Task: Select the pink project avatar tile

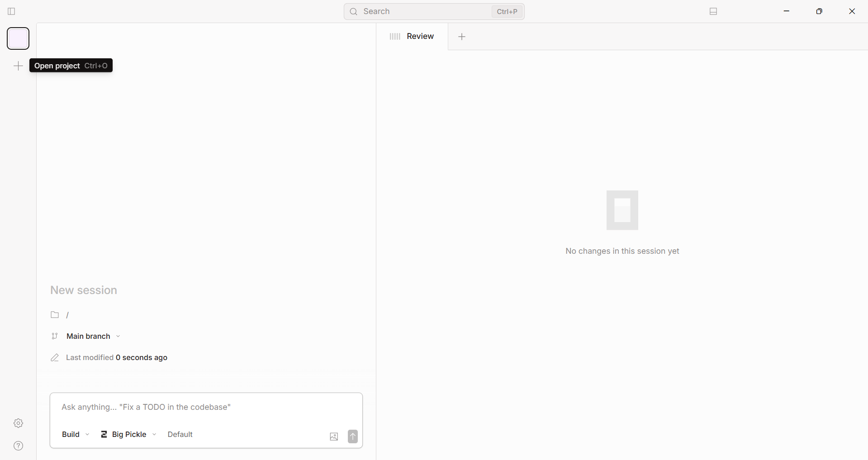Action: (18, 38)
